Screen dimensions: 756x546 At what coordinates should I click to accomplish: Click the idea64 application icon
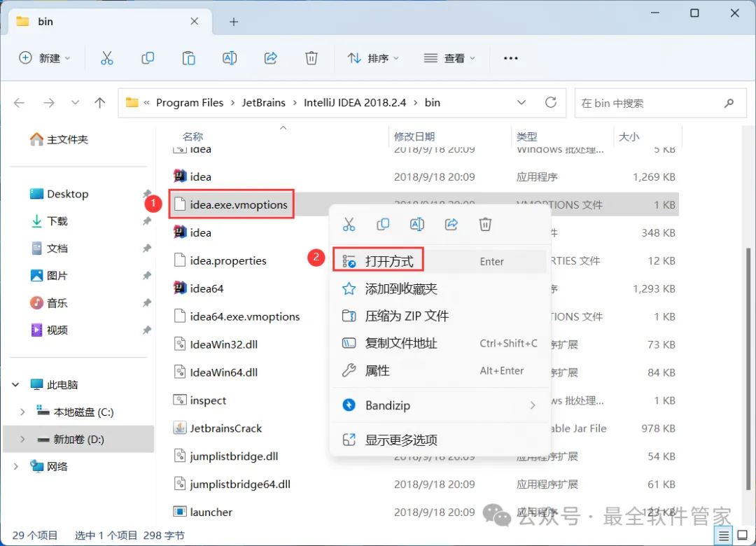[x=180, y=288]
